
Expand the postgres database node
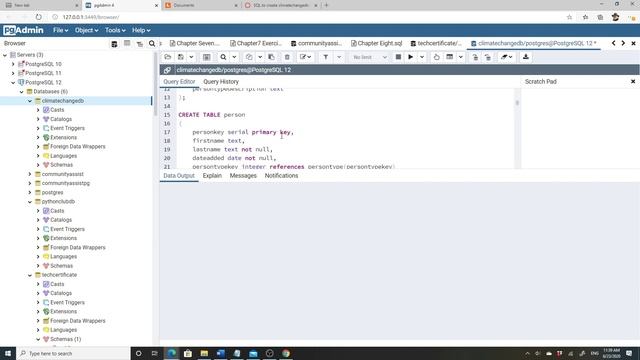30,192
